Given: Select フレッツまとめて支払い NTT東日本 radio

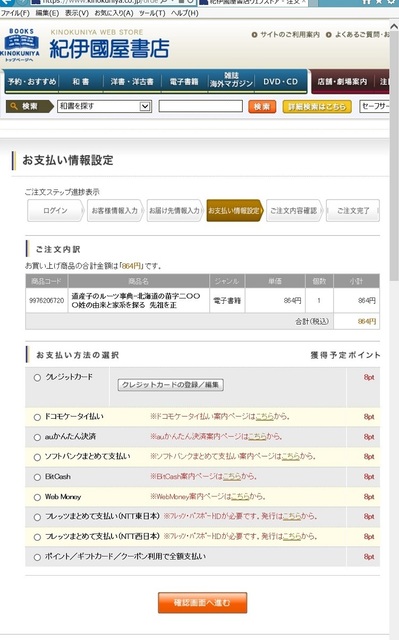Looking at the screenshot, I should [37, 518].
